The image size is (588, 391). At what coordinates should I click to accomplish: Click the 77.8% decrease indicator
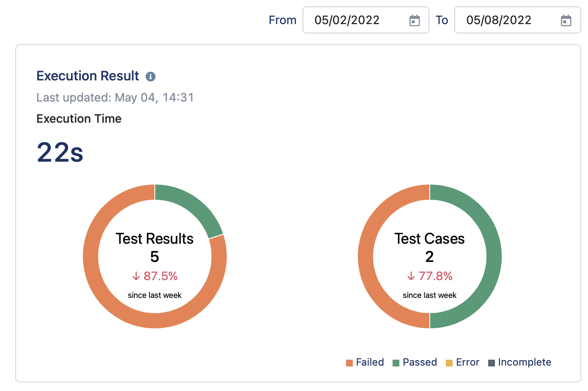click(430, 276)
